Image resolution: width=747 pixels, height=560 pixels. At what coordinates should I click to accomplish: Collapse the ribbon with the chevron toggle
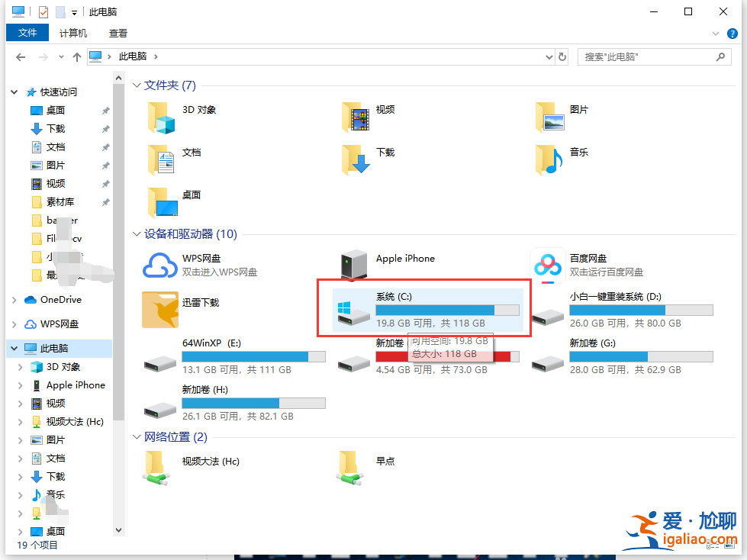(716, 34)
